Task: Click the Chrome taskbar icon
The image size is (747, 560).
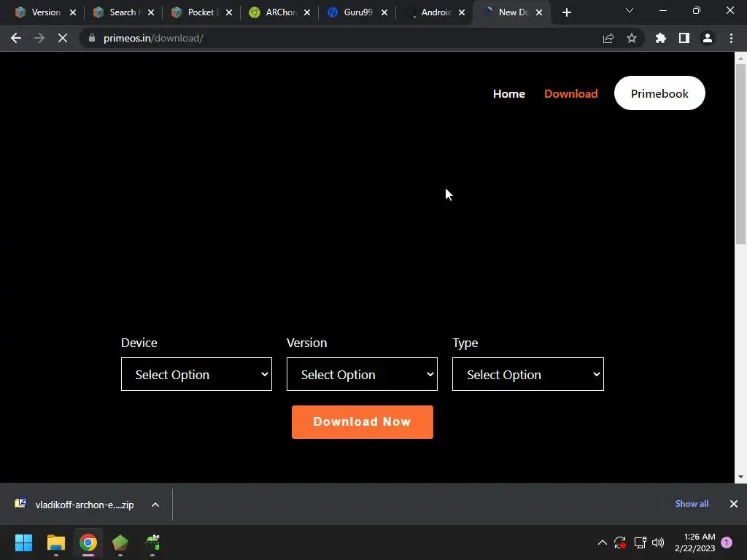Action: 88,542
